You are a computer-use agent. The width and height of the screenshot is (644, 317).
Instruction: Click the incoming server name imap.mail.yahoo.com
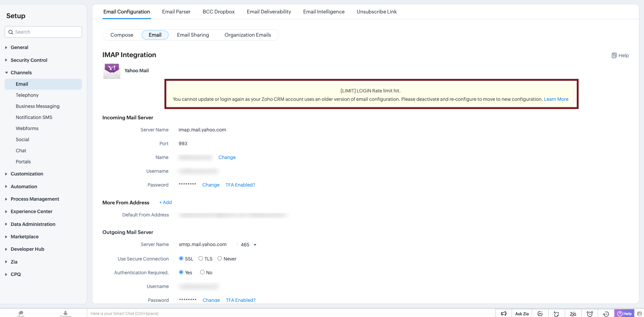point(202,130)
